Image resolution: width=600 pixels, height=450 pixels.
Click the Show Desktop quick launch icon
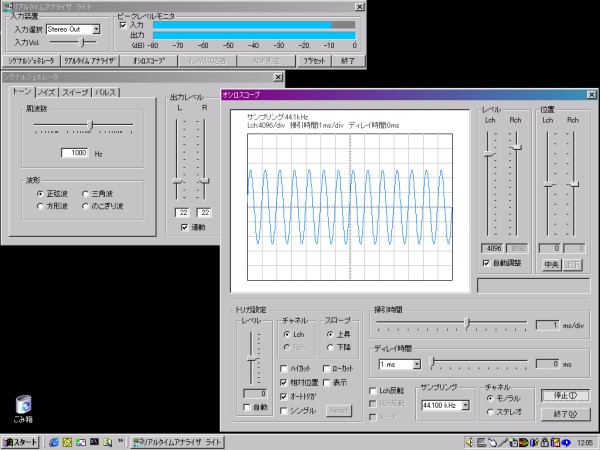81,442
